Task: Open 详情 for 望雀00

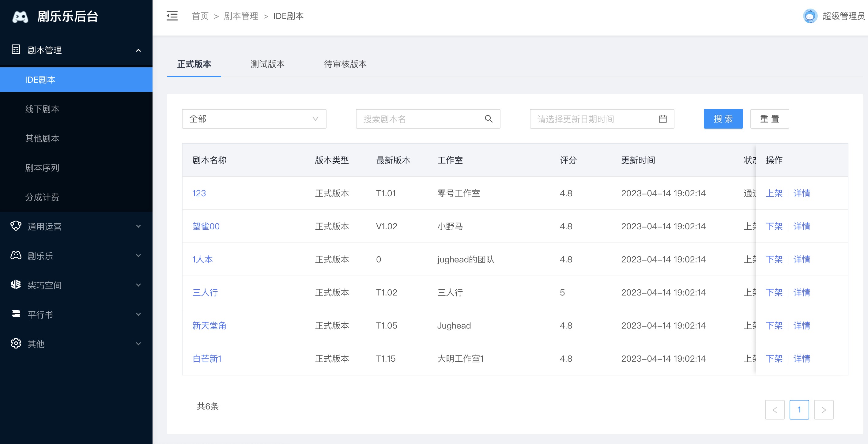Action: (802, 226)
